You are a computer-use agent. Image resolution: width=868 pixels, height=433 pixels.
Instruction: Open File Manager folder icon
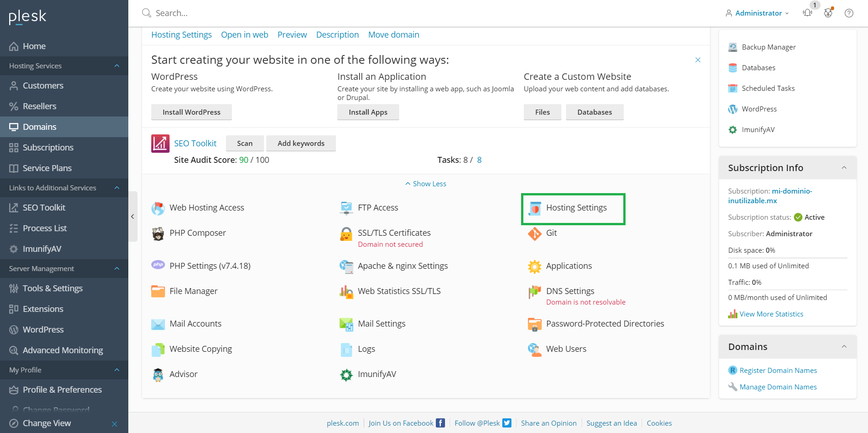pos(158,291)
